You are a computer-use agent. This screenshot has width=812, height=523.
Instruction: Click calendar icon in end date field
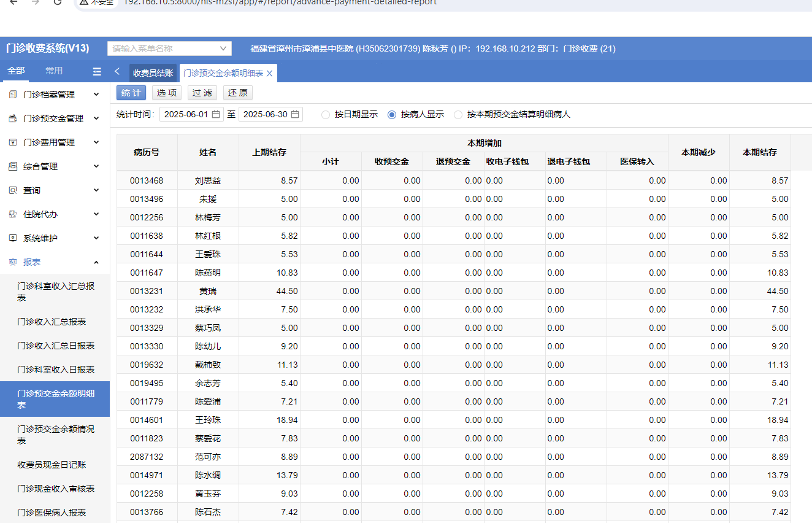[x=295, y=114]
